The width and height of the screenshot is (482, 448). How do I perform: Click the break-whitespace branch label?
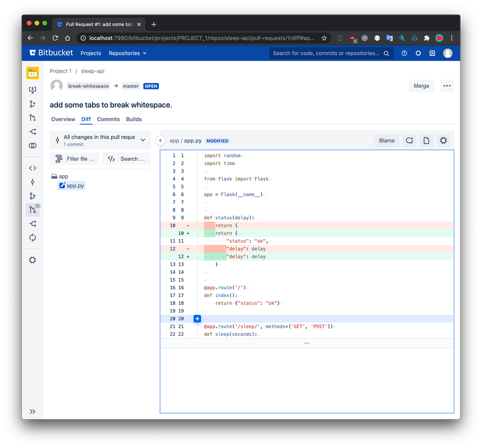(89, 86)
